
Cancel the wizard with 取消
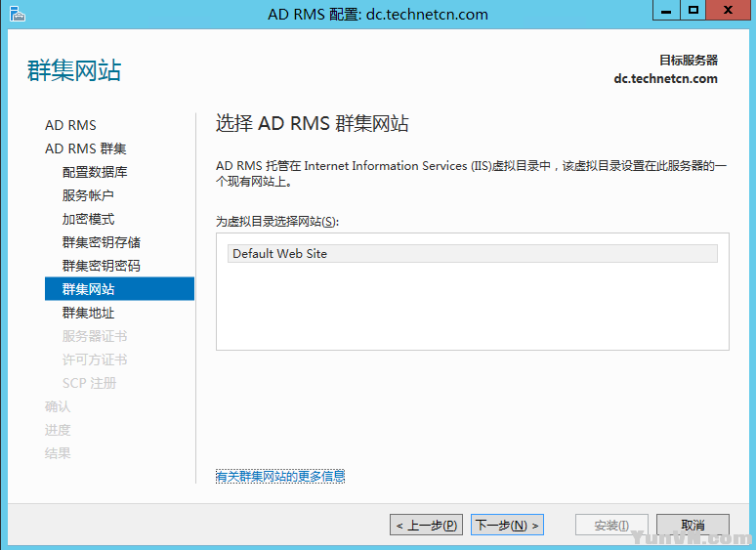coord(693,525)
